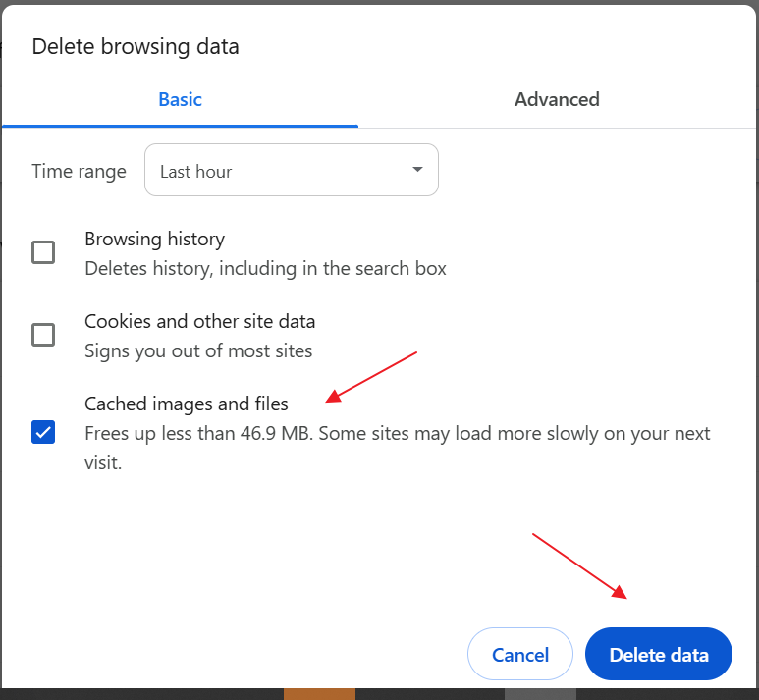Image resolution: width=759 pixels, height=700 pixels.
Task: Tick the Cookies and other site data checkbox
Action: coord(43,335)
